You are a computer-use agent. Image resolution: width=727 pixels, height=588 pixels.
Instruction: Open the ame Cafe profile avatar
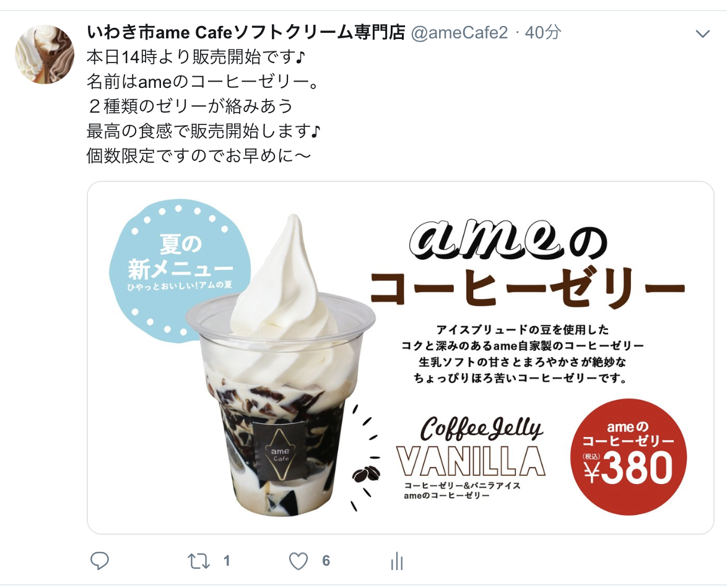click(x=45, y=54)
